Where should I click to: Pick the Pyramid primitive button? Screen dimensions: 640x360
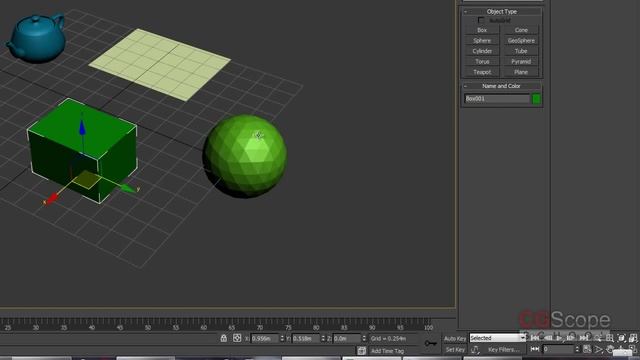pyautogui.click(x=521, y=62)
